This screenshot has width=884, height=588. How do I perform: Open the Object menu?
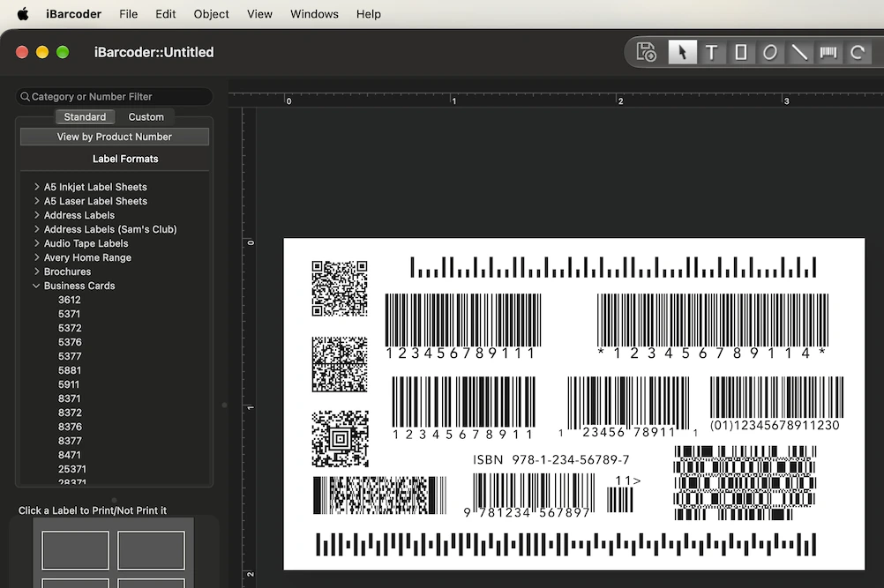pos(211,13)
